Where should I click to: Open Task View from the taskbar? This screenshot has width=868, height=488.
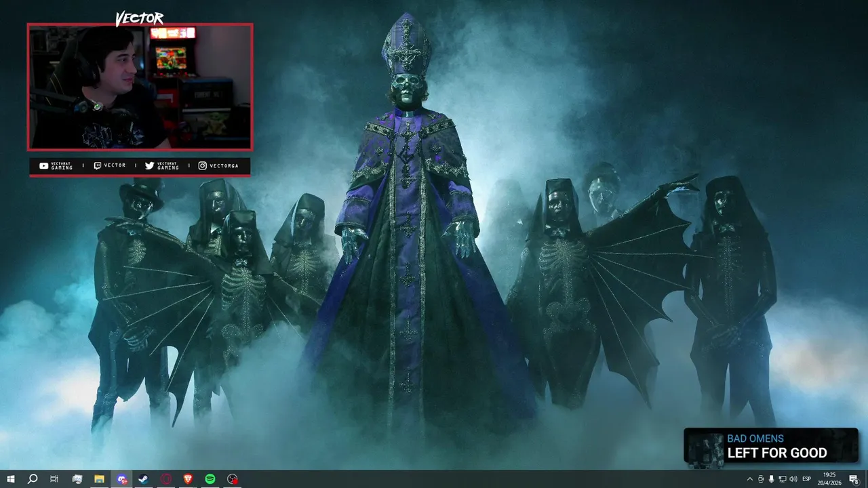pos(54,479)
